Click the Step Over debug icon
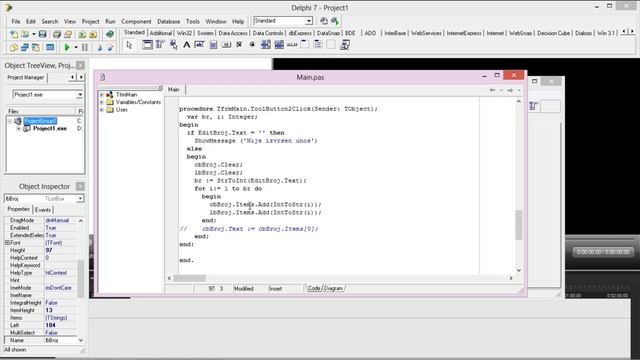The width and height of the screenshot is (640, 360). click(x=110, y=47)
